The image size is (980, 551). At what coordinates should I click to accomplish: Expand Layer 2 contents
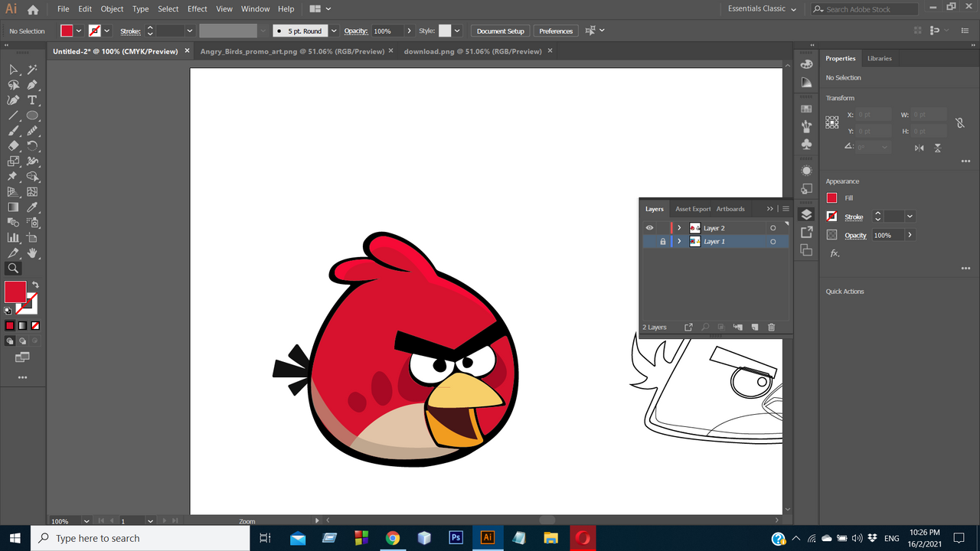679,228
